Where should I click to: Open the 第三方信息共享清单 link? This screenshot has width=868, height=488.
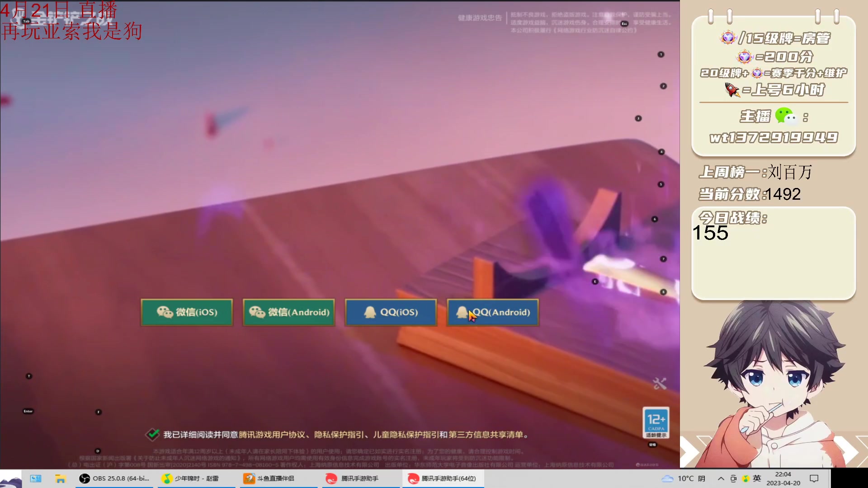pos(486,435)
